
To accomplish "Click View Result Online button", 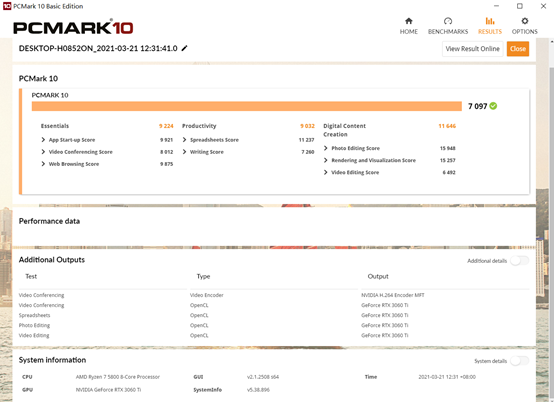I will [472, 49].
